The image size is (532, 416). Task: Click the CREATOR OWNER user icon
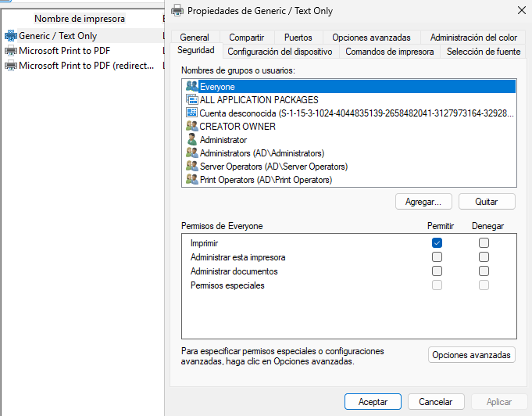(x=192, y=127)
